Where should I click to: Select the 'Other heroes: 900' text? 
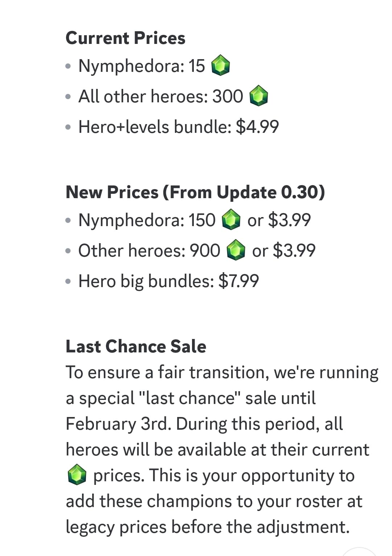[149, 250]
